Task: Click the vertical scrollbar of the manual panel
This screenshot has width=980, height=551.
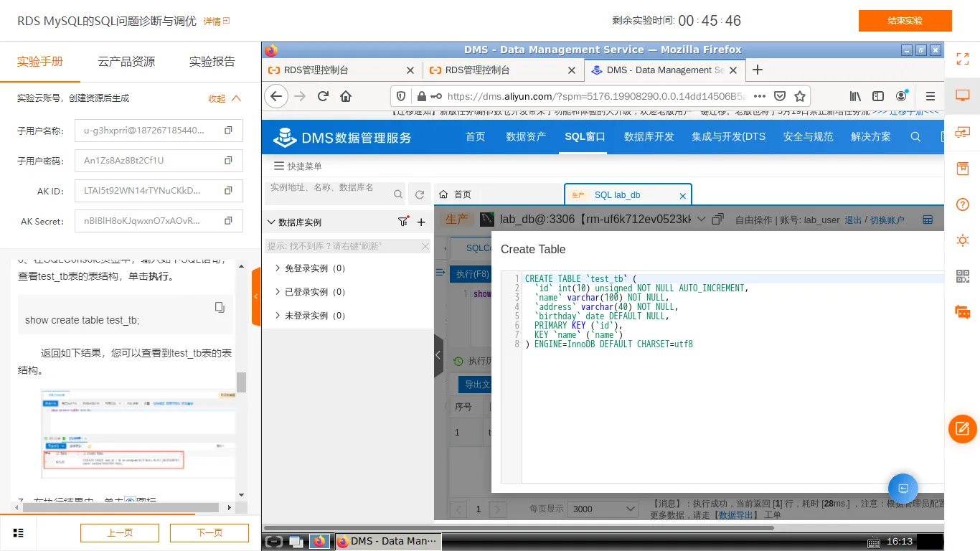Action: click(242, 382)
